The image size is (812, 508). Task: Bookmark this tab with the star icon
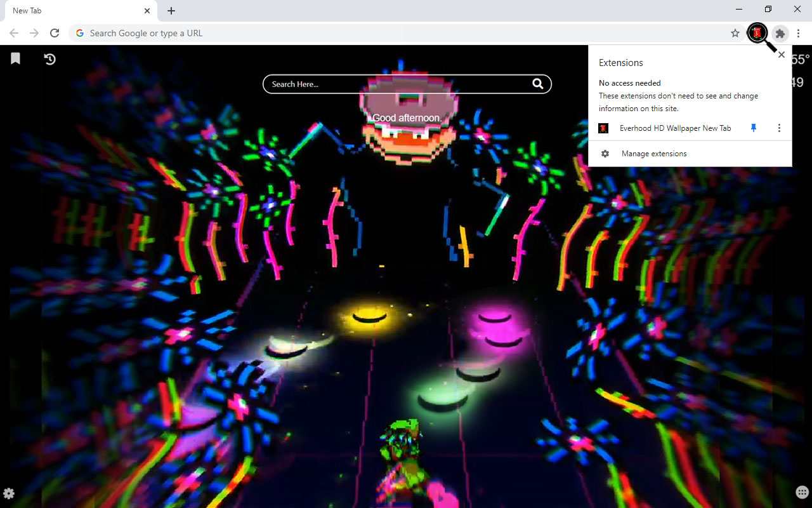(735, 33)
